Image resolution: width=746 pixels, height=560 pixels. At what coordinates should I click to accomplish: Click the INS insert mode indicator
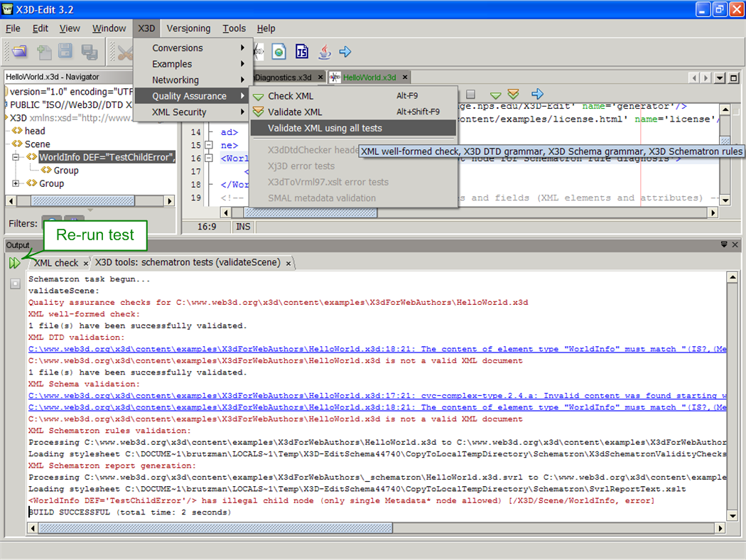[x=243, y=227]
